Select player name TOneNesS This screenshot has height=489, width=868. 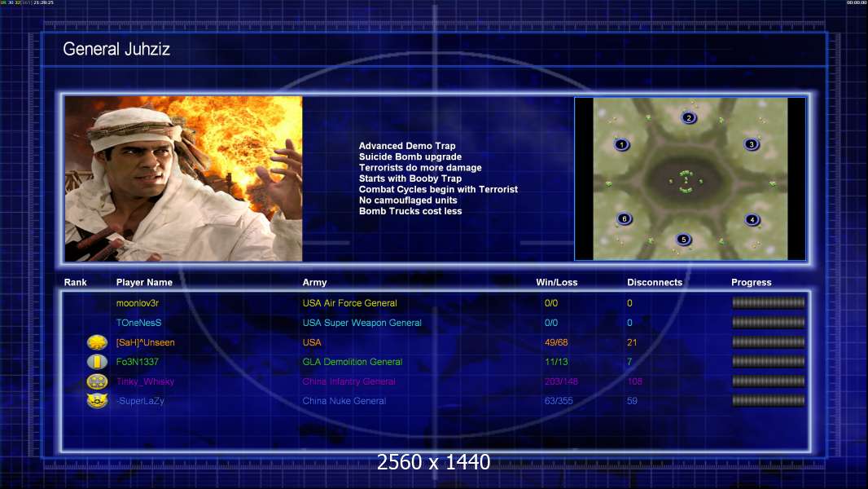(x=139, y=322)
